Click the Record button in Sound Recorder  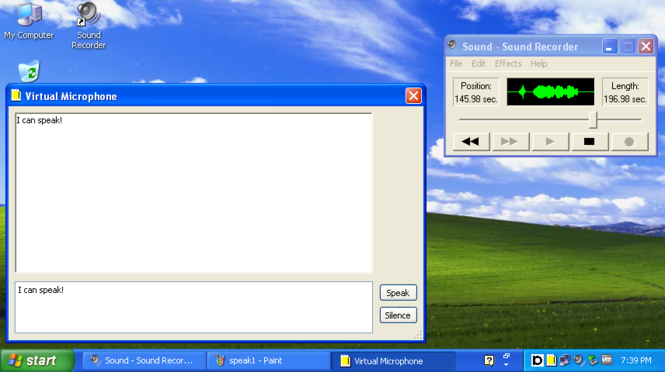pos(629,142)
